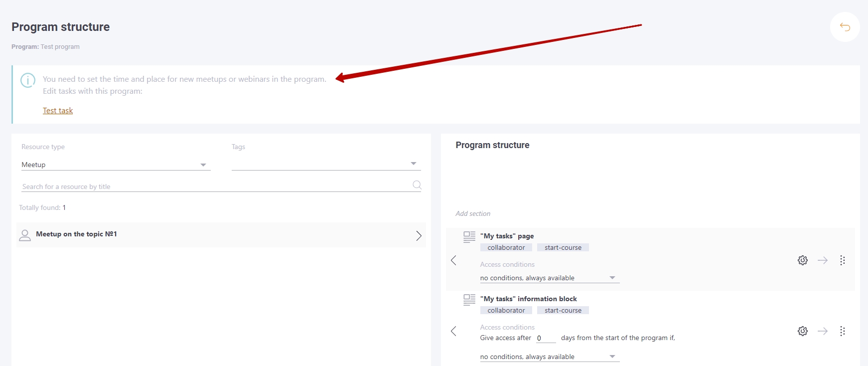Open settings gear for "My tasks" page
Viewport: 868px width, 366px height.
pos(803,260)
